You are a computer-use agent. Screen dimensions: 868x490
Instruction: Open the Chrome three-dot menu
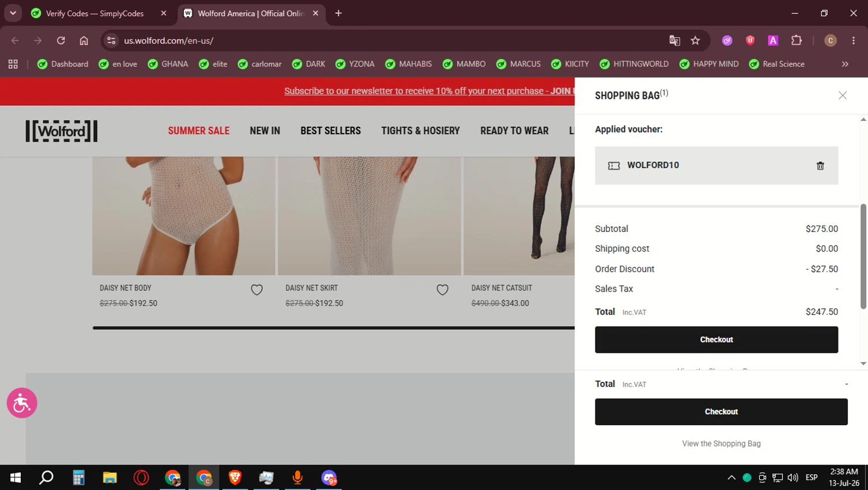click(x=854, y=40)
